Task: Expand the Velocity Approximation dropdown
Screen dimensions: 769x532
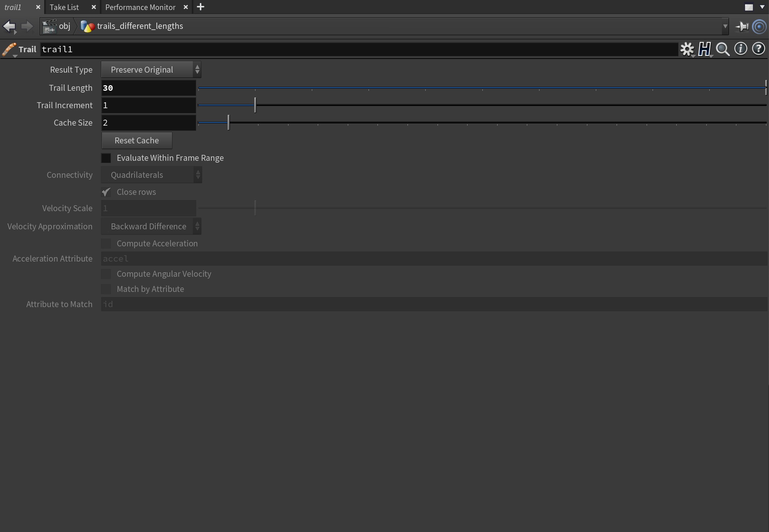Action: click(x=151, y=226)
